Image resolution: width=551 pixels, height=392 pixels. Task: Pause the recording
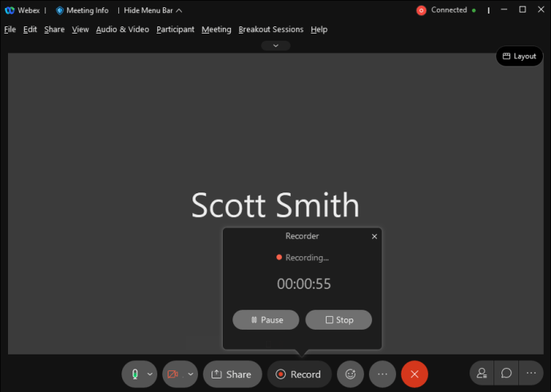(266, 319)
